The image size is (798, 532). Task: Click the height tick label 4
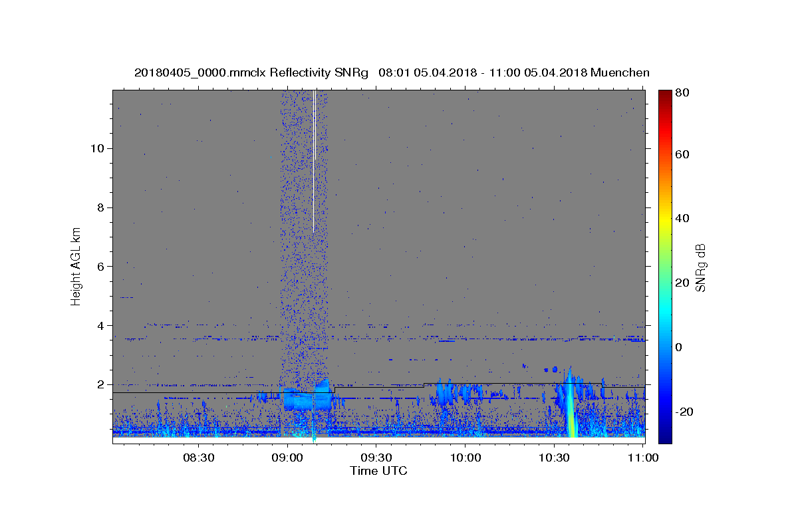pos(100,326)
